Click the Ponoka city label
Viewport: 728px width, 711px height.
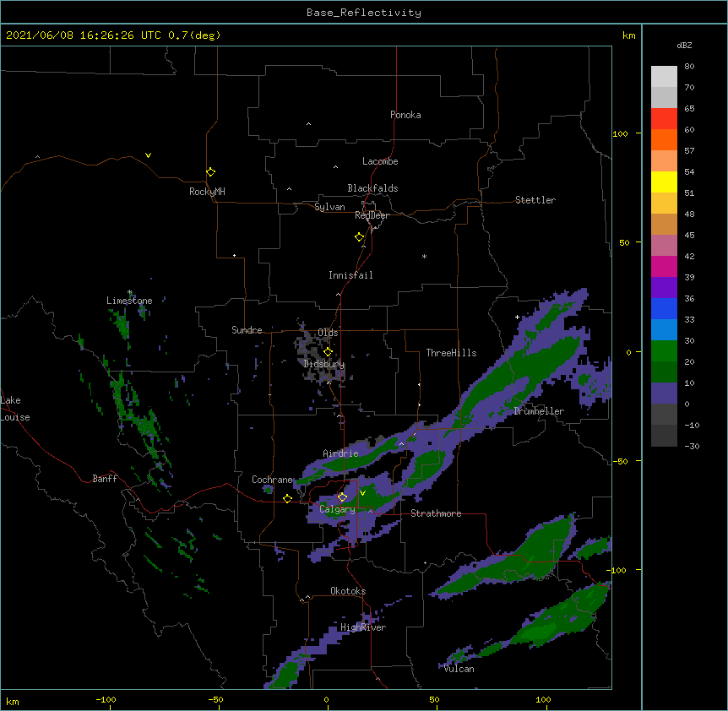pos(405,115)
